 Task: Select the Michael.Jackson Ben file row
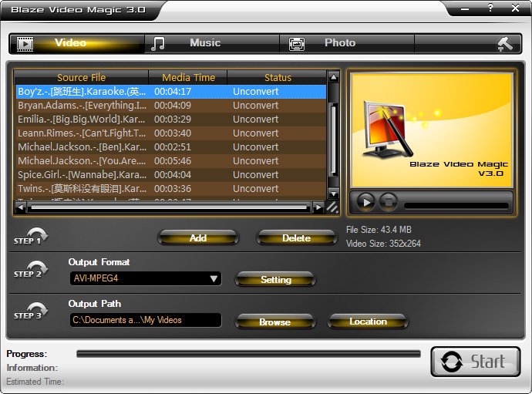(x=171, y=147)
